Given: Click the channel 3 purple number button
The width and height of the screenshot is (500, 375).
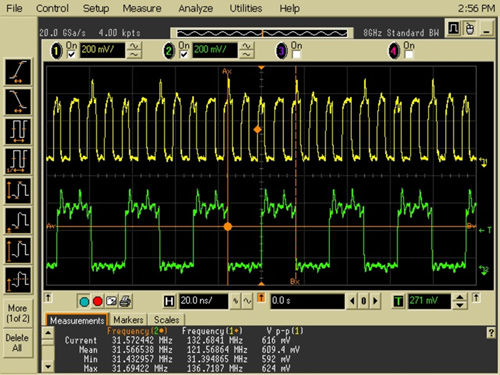Looking at the screenshot, I should (282, 51).
